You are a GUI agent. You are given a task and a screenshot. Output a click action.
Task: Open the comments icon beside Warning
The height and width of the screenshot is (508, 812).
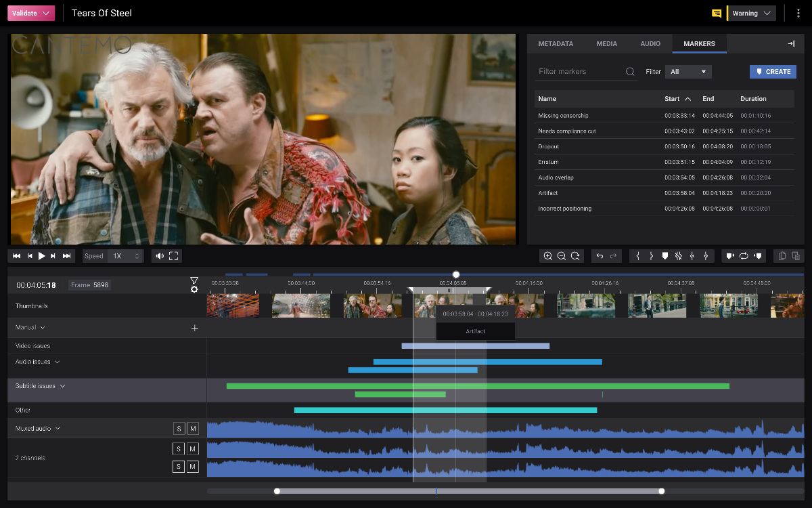click(717, 13)
